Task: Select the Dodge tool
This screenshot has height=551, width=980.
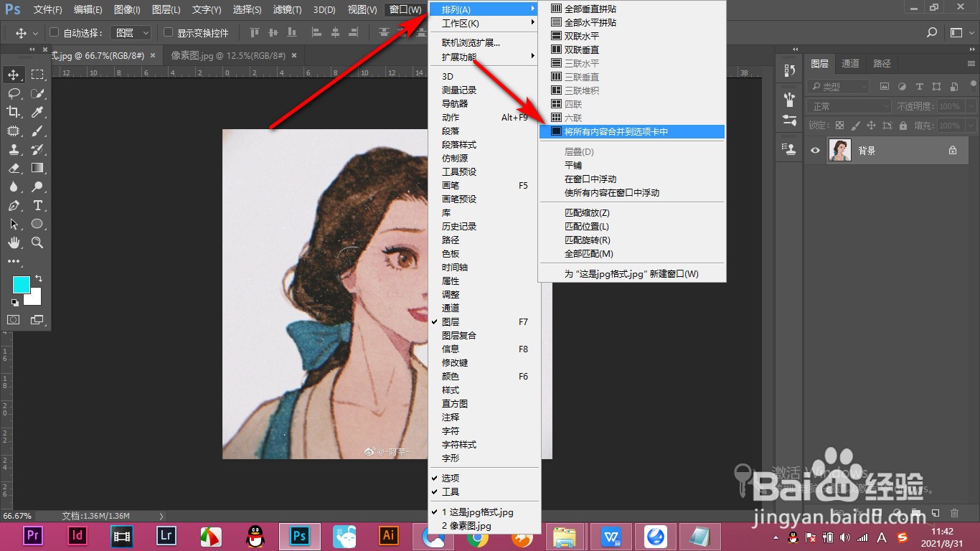Action: click(x=37, y=187)
